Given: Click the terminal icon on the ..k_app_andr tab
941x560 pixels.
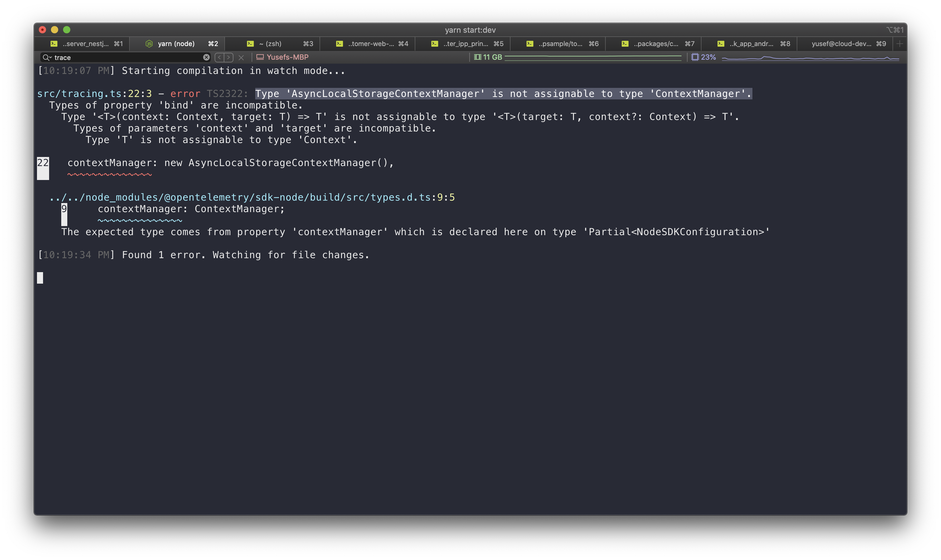Looking at the screenshot, I should pyautogui.click(x=720, y=43).
